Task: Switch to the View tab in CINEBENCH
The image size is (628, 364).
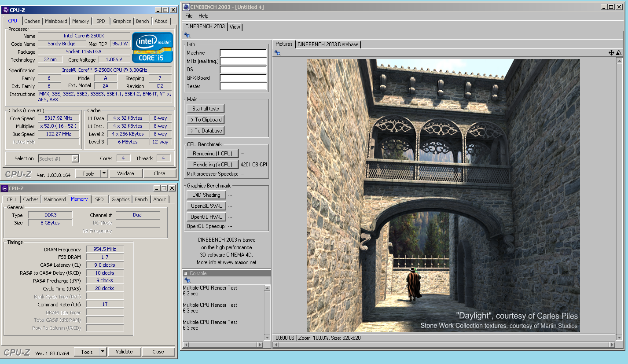Action: coord(235,27)
